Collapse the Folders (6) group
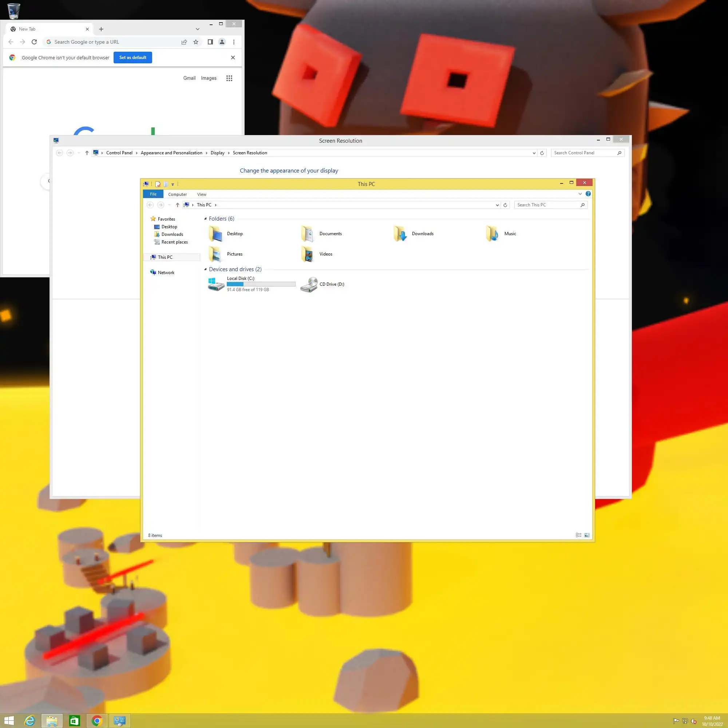This screenshot has height=728, width=728. (x=205, y=218)
